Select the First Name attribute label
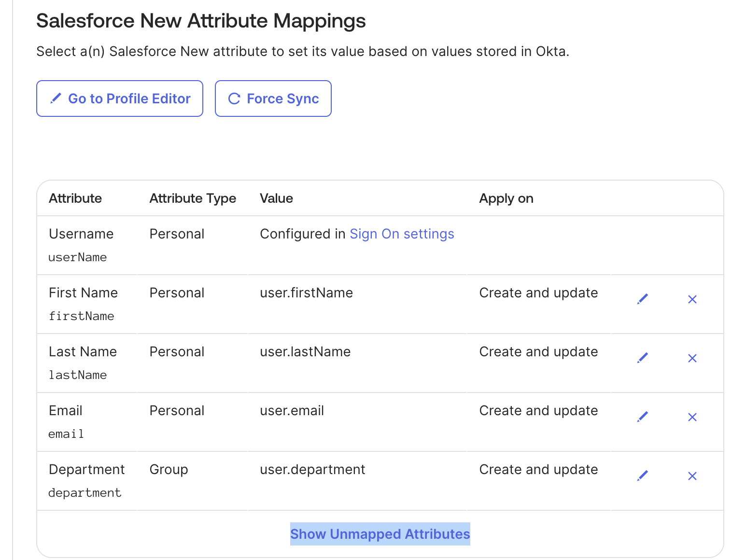The height and width of the screenshot is (560, 732). pyautogui.click(x=83, y=293)
